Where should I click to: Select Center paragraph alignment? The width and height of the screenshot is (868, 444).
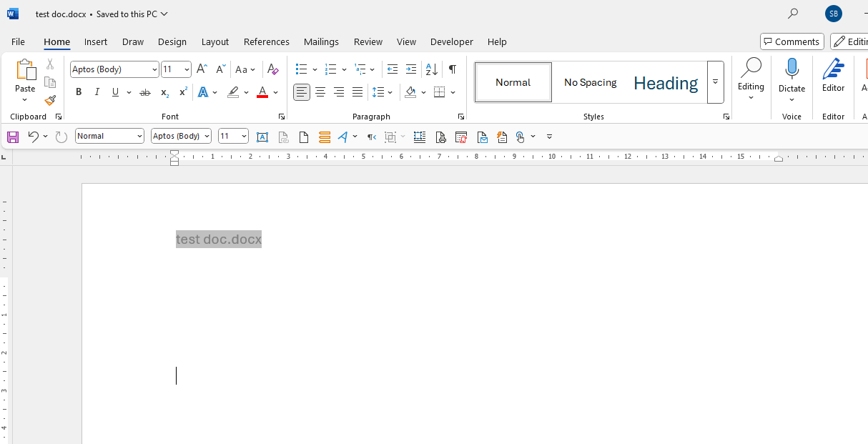click(320, 92)
